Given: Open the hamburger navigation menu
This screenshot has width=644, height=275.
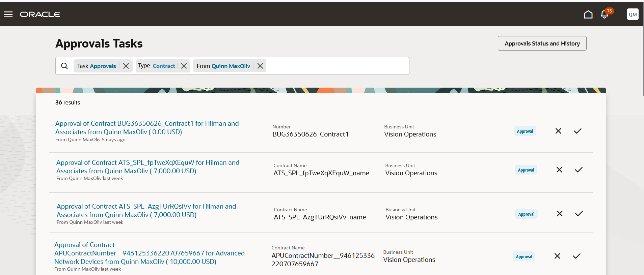Looking at the screenshot, I should point(8,14).
